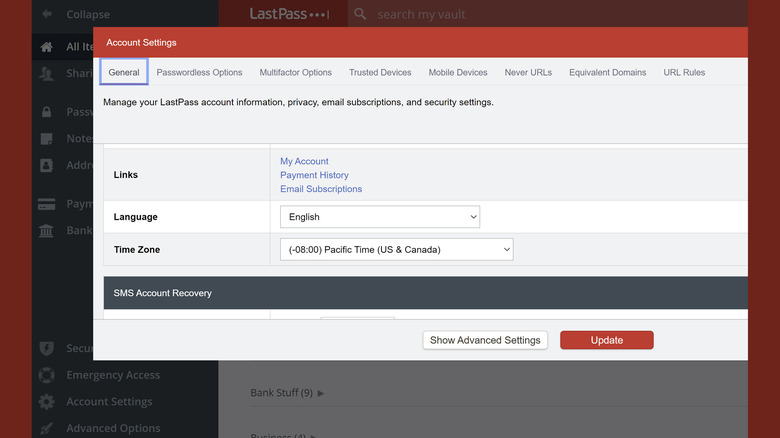The image size is (780, 438).
Task: Switch to the Multifactor Options tab
Action: pyautogui.click(x=295, y=73)
